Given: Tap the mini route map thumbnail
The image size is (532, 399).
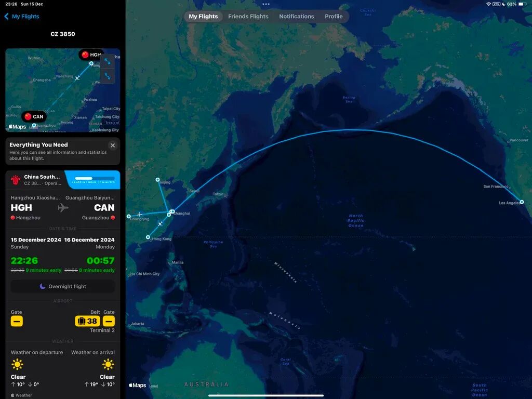Looking at the screenshot, I should [63, 90].
